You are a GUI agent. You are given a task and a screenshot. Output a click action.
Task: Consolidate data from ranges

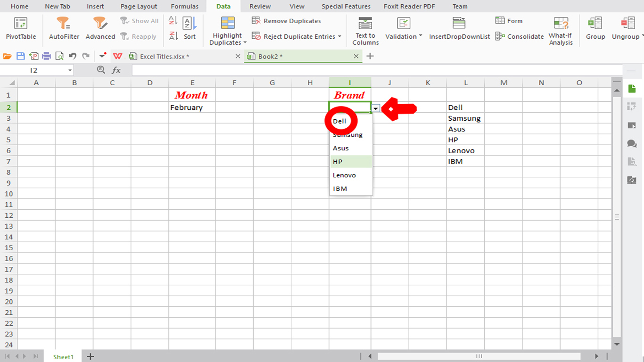click(520, 36)
